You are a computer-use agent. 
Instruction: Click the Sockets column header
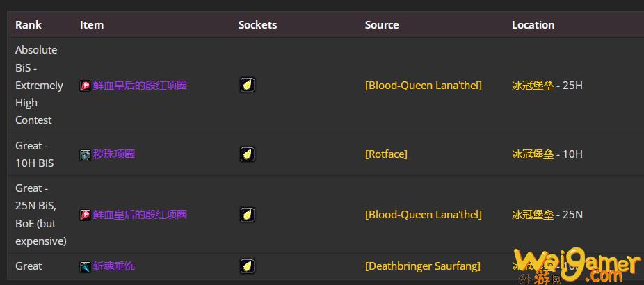tap(257, 24)
